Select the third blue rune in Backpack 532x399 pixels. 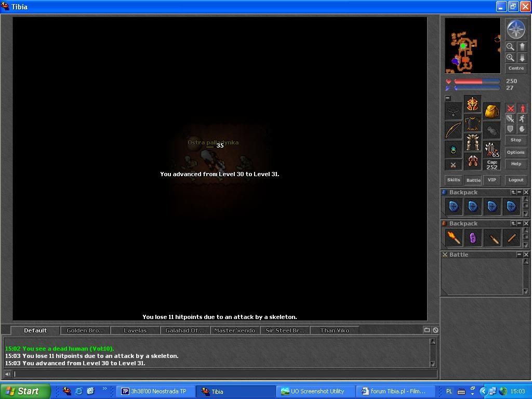coord(492,206)
